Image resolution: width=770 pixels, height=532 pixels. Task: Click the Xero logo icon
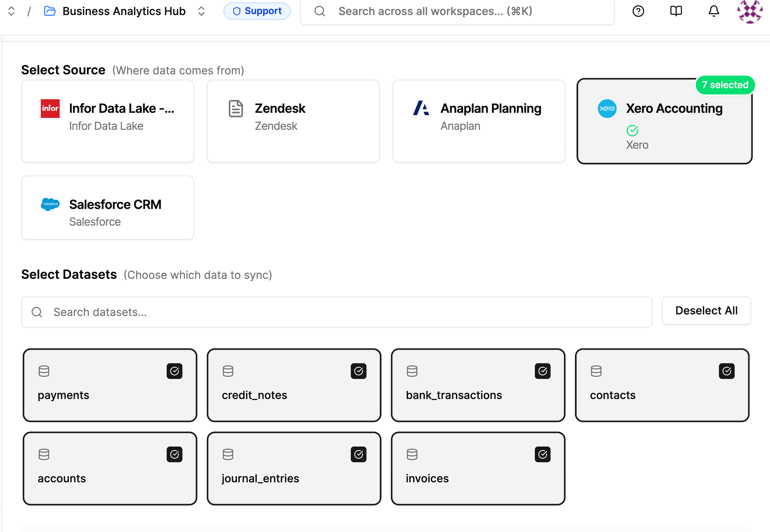coord(607,109)
